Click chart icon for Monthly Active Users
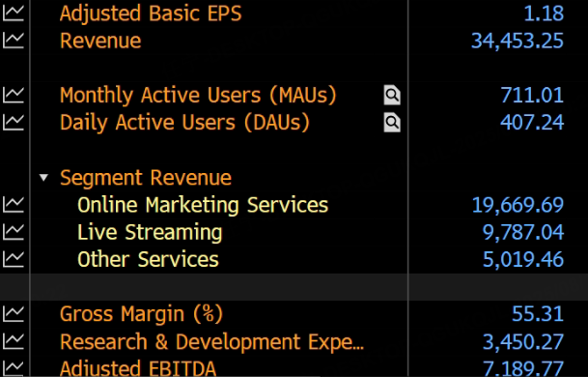 coord(14,95)
